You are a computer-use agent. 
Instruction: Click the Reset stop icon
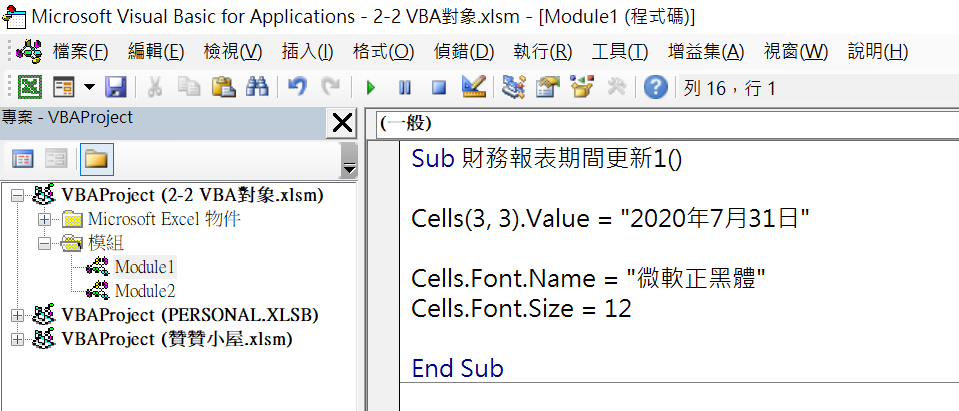point(439,88)
